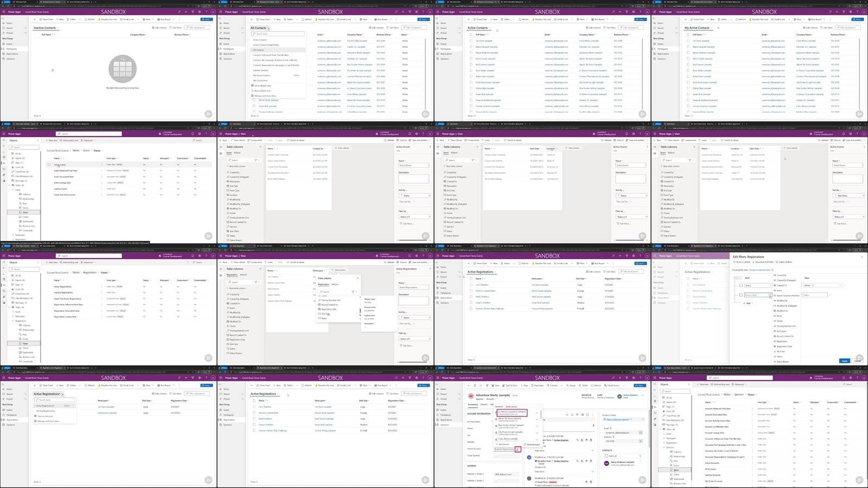Screen dimensions: 868x488
Task: Click the Deactivate command on Adventure Works record
Action: tap(537, 386)
